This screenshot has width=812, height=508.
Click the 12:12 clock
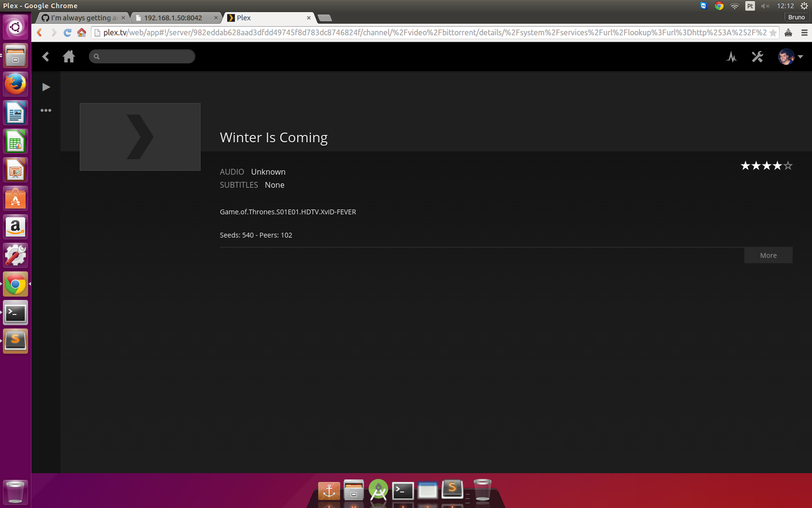coord(785,6)
